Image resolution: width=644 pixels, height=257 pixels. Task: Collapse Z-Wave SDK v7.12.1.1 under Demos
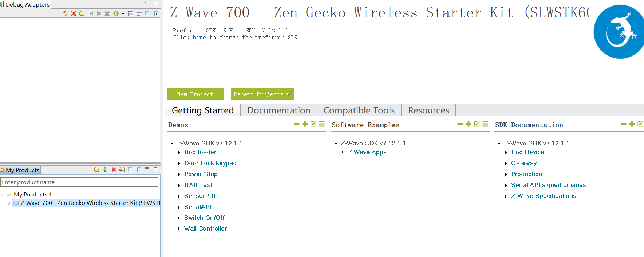pyautogui.click(x=172, y=144)
